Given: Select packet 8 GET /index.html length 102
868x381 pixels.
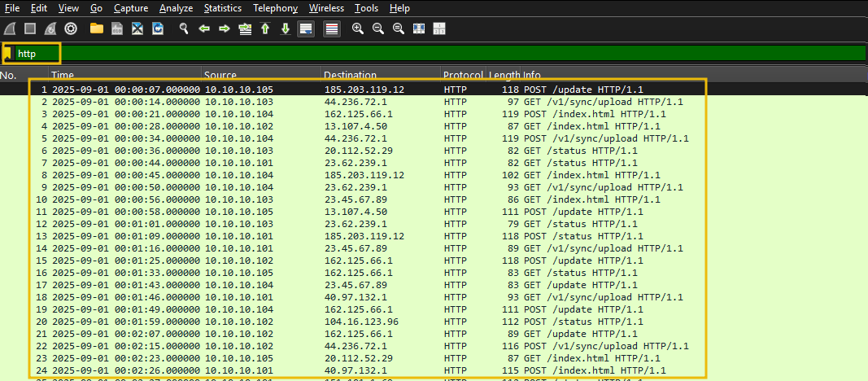Looking at the screenshot, I should tap(434, 175).
